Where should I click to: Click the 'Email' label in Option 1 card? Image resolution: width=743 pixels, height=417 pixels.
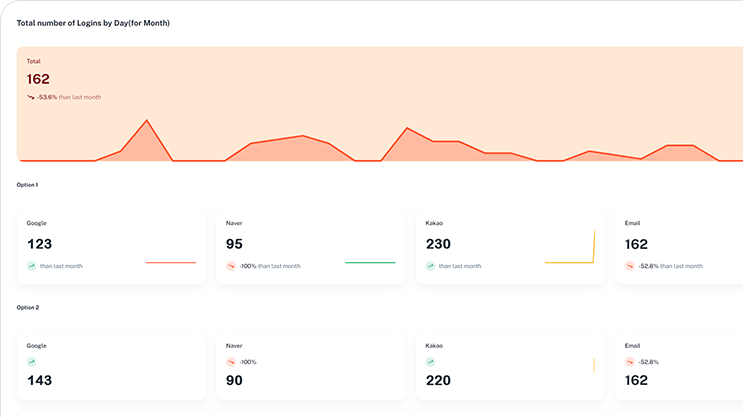(632, 223)
